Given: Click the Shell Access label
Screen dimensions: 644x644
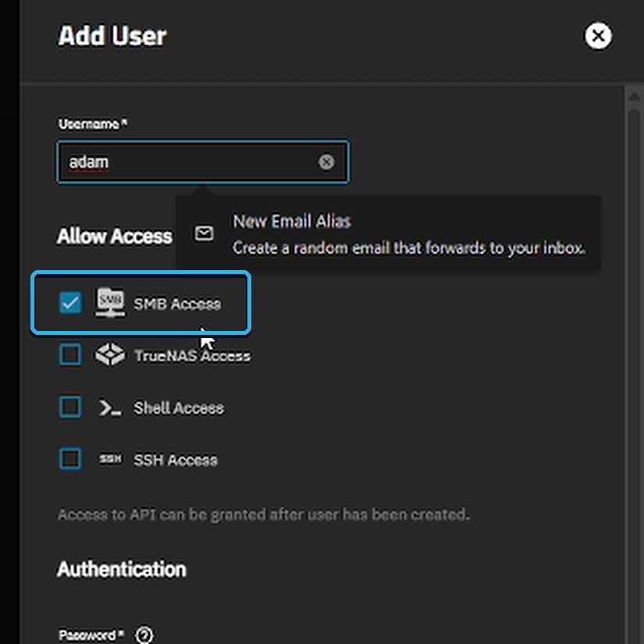Looking at the screenshot, I should click(179, 407).
